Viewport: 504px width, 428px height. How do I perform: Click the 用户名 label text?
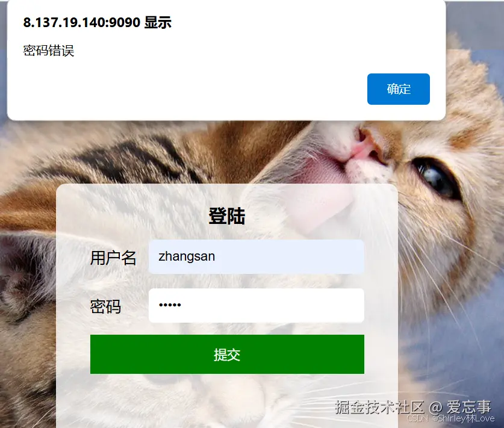tap(113, 258)
